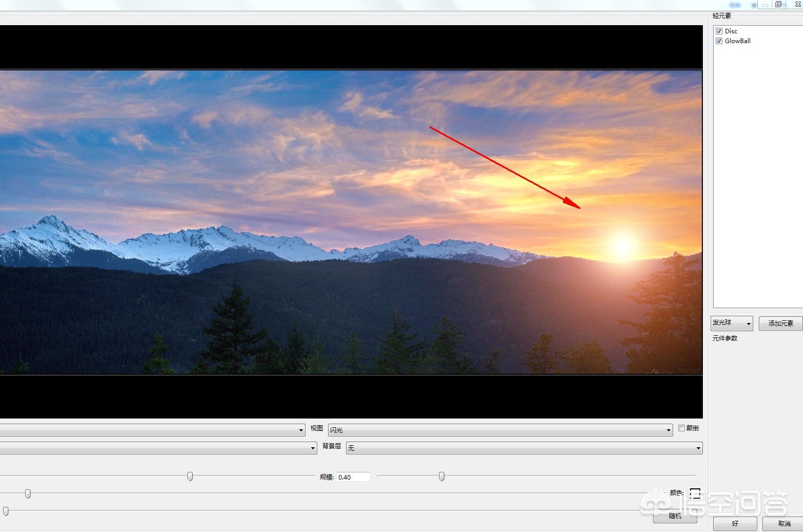Viewport: 803px width, 532px height.
Task: Click the slider handle left of 规模 label
Action: tap(190, 477)
